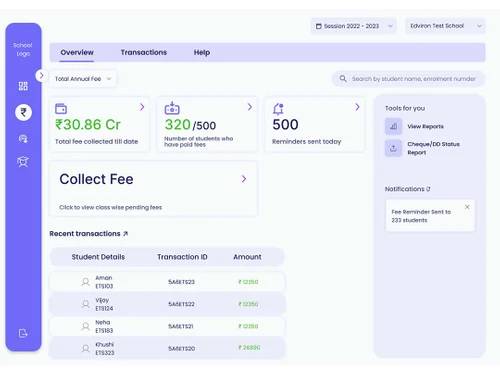The image size is (500, 375).
Task: Open the View Reports link
Action: pyautogui.click(x=425, y=127)
